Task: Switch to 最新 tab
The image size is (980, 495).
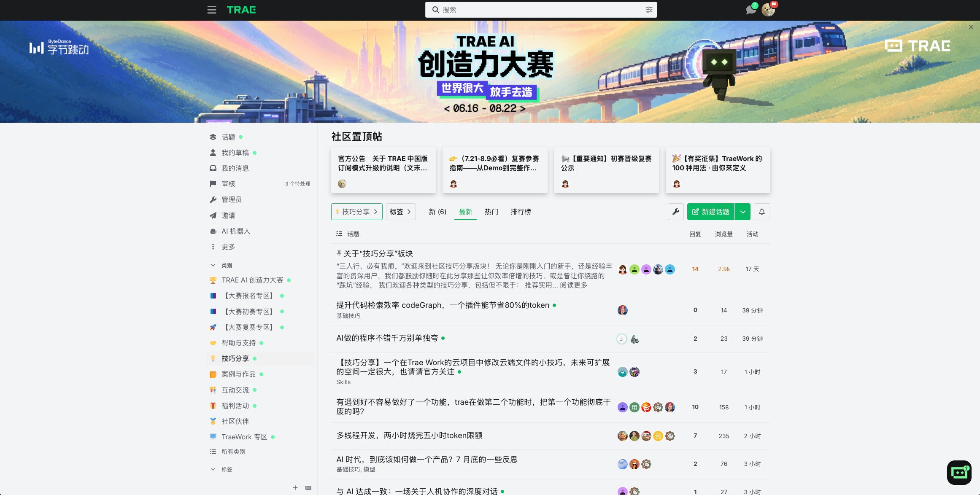Action: 466,212
